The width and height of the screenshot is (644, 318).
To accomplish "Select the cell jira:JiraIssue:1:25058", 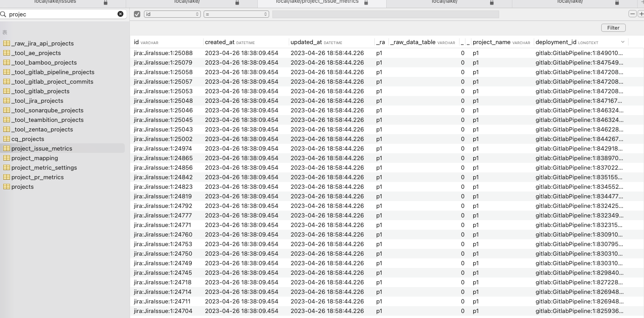I will 163,72.
